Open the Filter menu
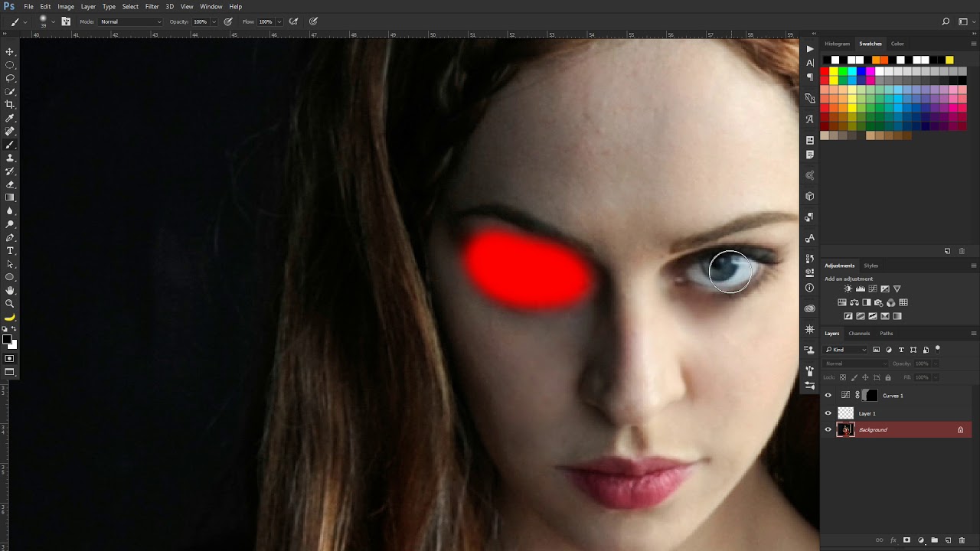The image size is (980, 551). [152, 7]
